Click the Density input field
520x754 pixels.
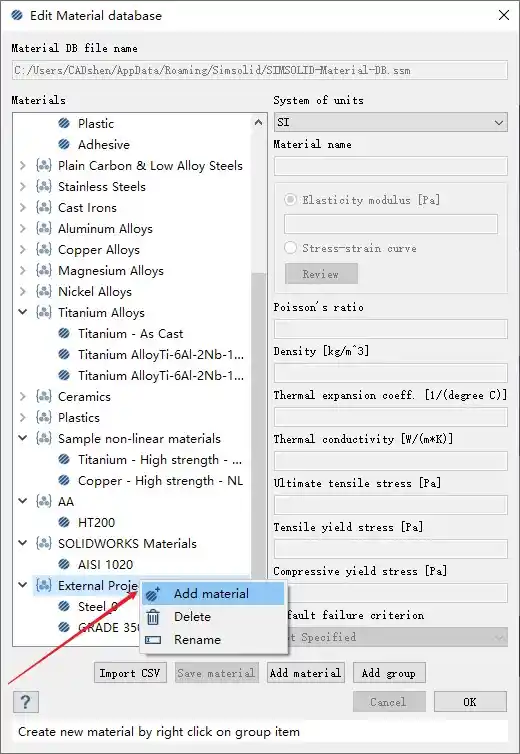391,373
